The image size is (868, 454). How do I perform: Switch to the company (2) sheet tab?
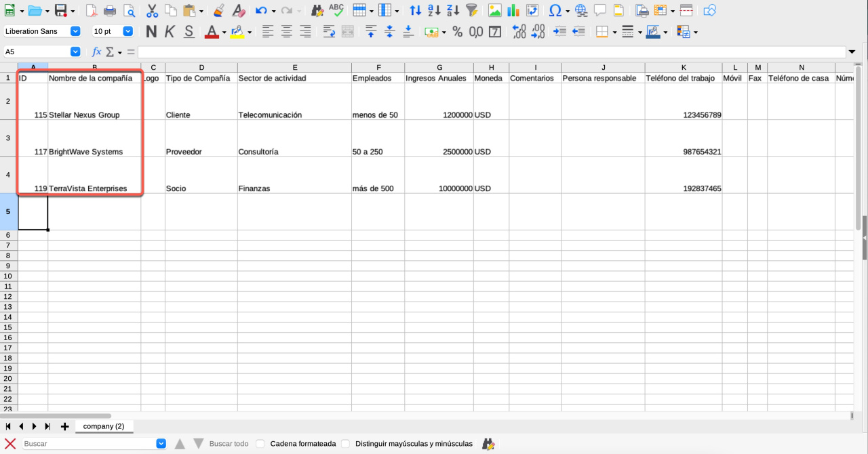point(104,426)
